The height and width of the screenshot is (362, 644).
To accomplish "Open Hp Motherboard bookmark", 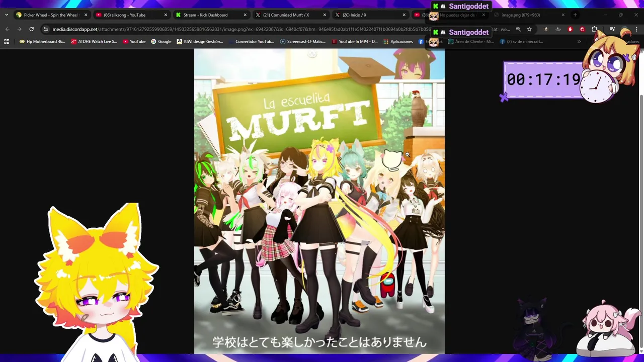I will tap(42, 42).
